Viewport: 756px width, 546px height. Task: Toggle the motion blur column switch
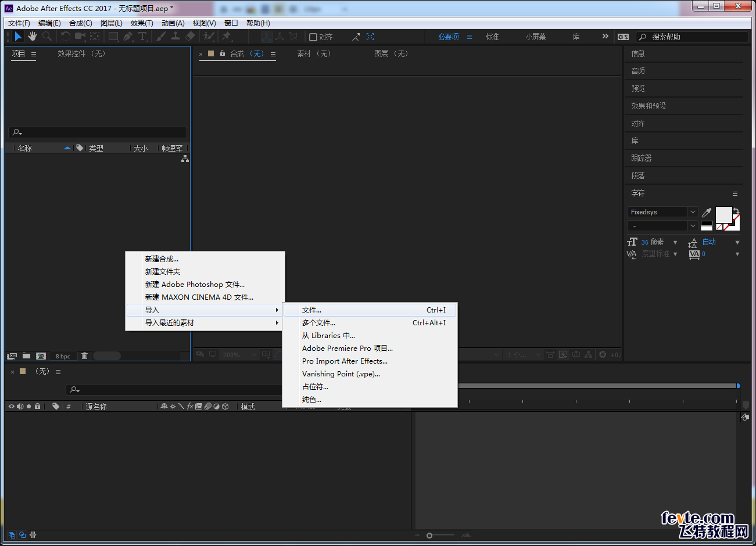tap(207, 407)
